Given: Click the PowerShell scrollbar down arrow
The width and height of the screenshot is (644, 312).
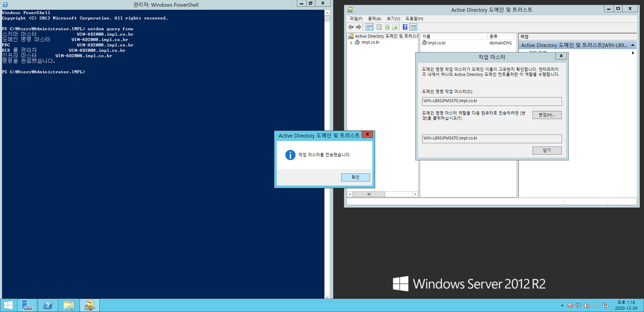Looking at the screenshot, I should coord(327,297).
